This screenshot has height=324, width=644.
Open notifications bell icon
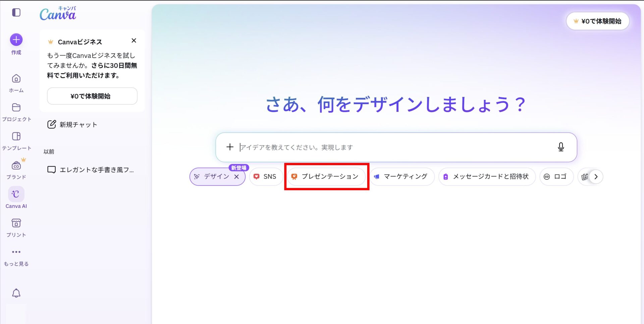pyautogui.click(x=16, y=293)
